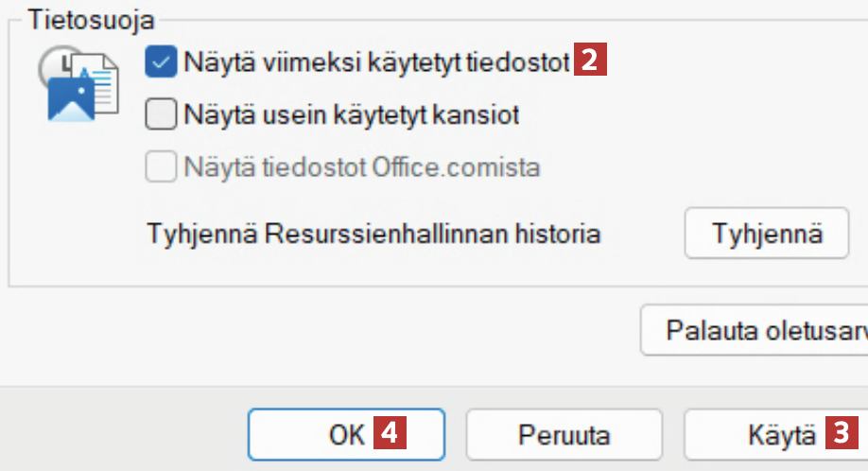
Task: Click the label text Näytä tiedostot Office.comista
Action: (363, 167)
